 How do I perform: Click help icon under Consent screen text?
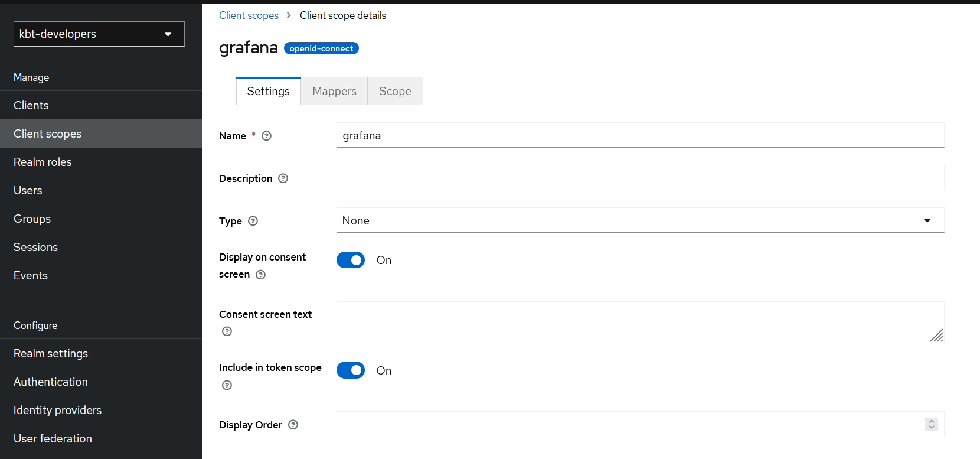click(x=227, y=331)
